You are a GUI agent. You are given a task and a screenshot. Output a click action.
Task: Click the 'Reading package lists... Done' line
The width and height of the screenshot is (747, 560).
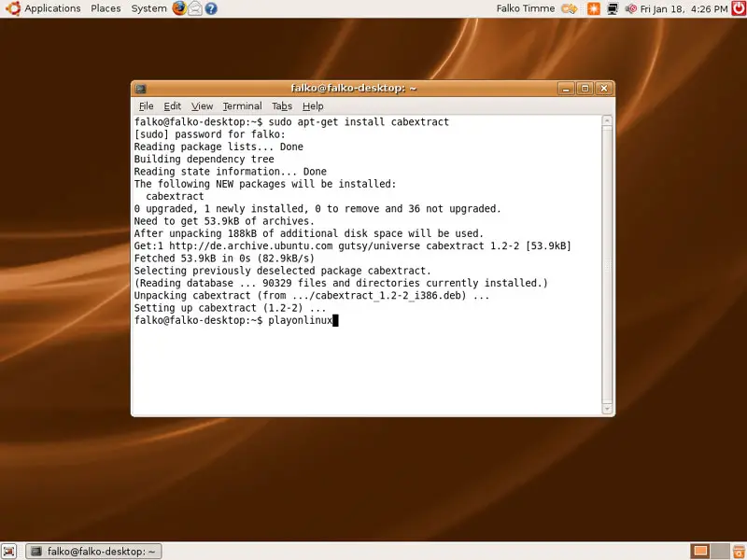tap(218, 147)
